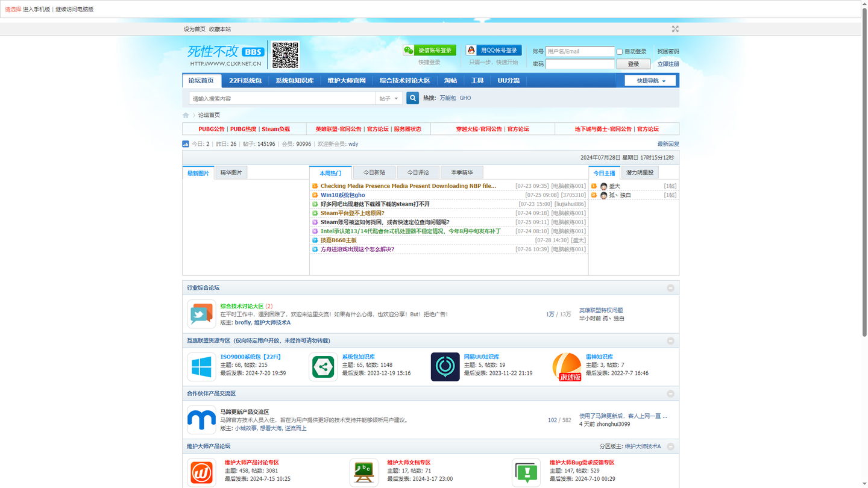Click the username/Email input field
This screenshot has height=488, width=868.
point(580,52)
